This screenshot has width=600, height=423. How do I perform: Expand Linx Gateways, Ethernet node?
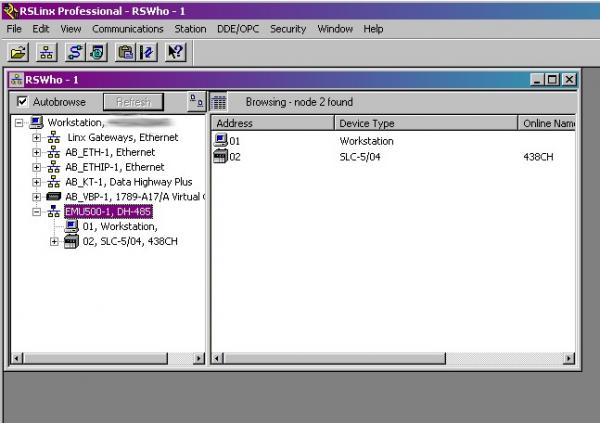point(36,137)
